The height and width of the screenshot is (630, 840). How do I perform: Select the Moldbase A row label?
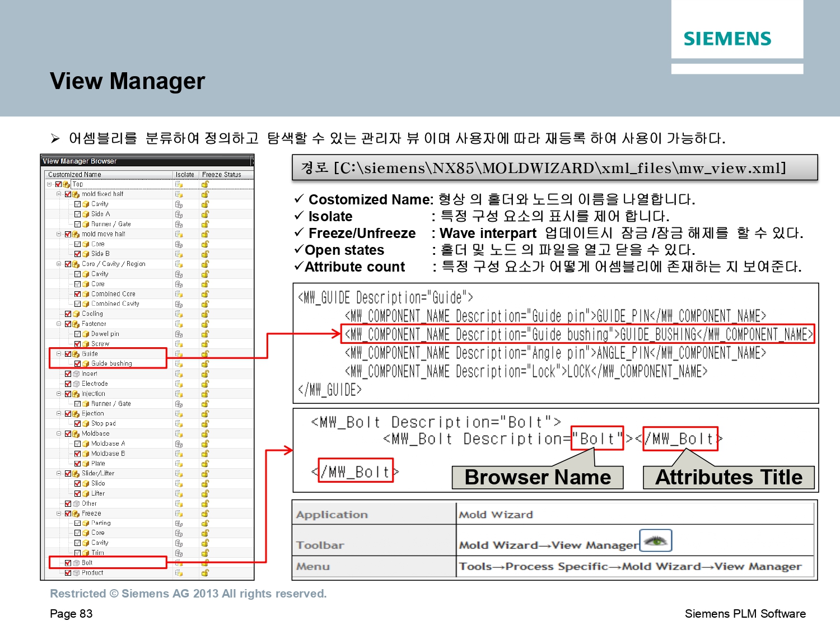(x=108, y=444)
